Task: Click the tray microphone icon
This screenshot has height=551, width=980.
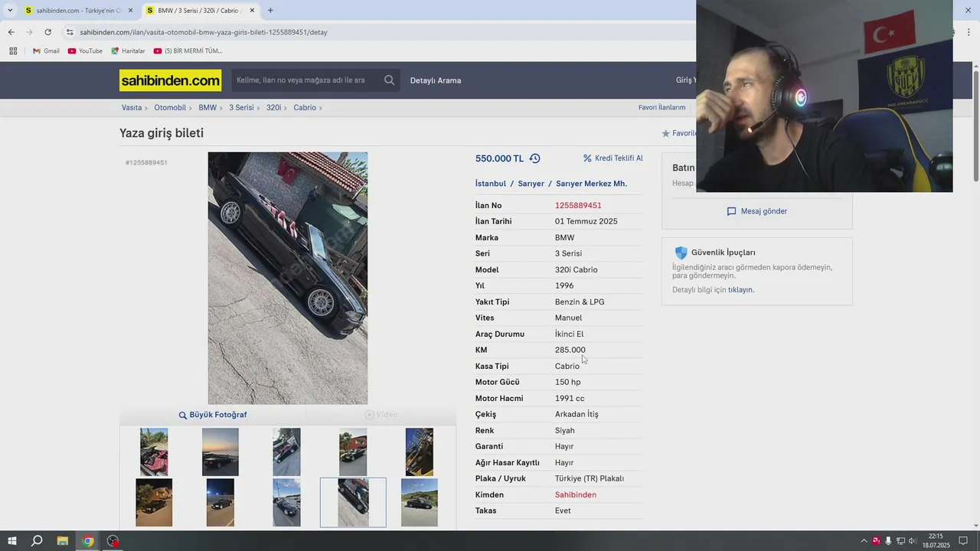Action: coord(888,541)
